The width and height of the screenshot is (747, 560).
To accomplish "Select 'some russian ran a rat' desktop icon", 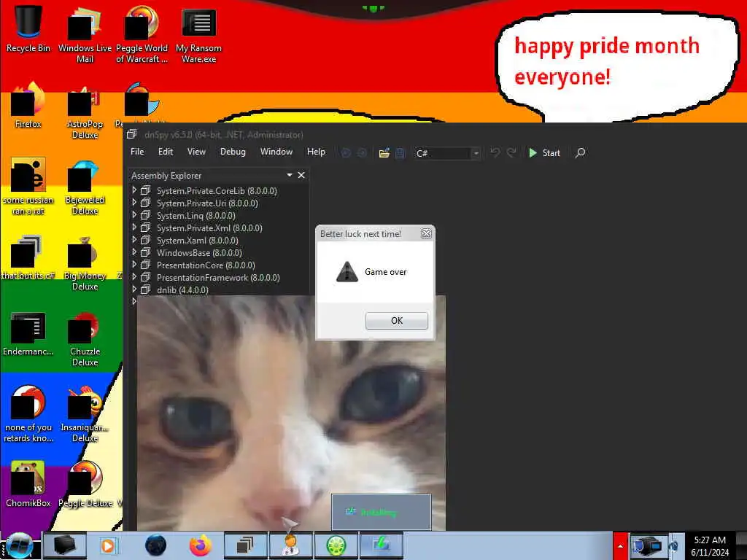I will [x=28, y=187].
